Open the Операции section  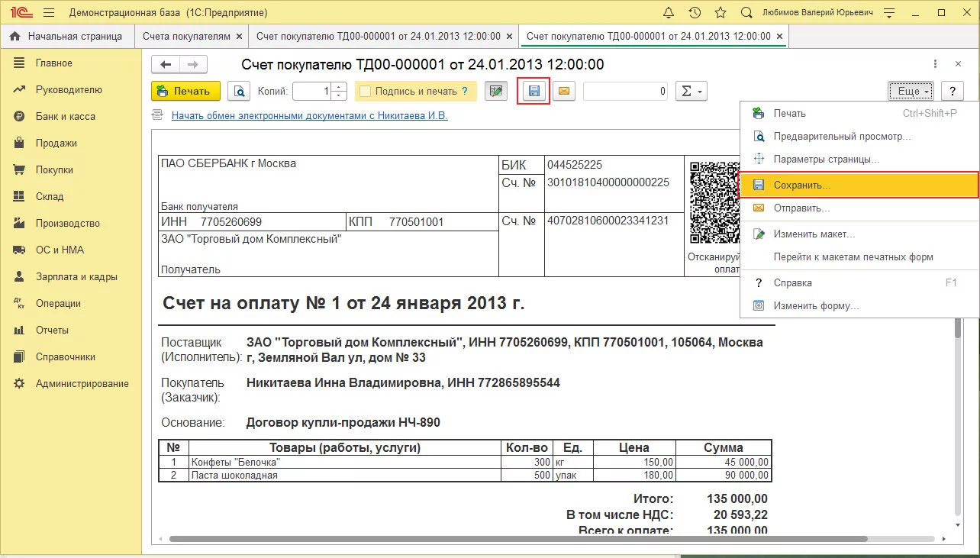(x=70, y=303)
